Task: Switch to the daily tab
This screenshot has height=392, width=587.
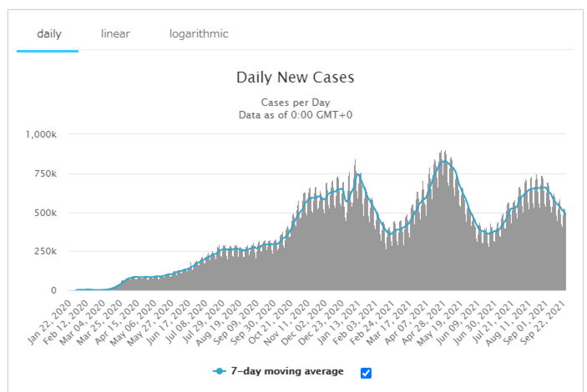Action: click(x=48, y=34)
